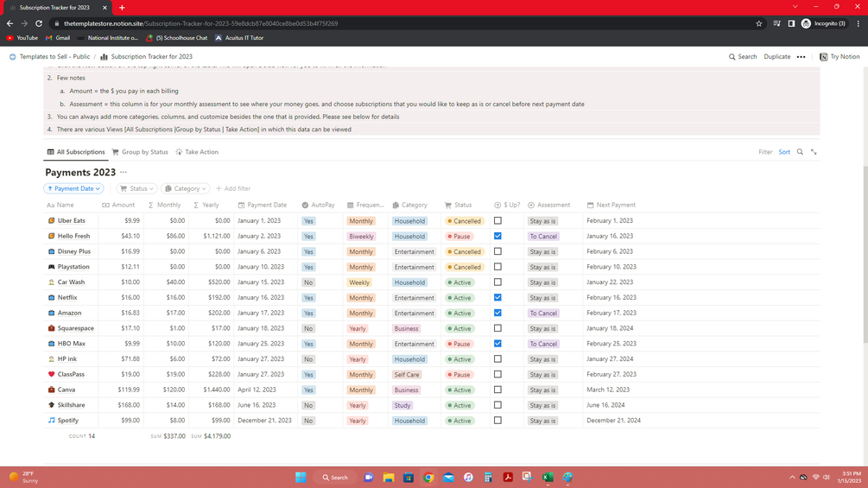Open the Payments 2023 title options dots
Viewport: 868px width, 488px height.
tap(124, 172)
